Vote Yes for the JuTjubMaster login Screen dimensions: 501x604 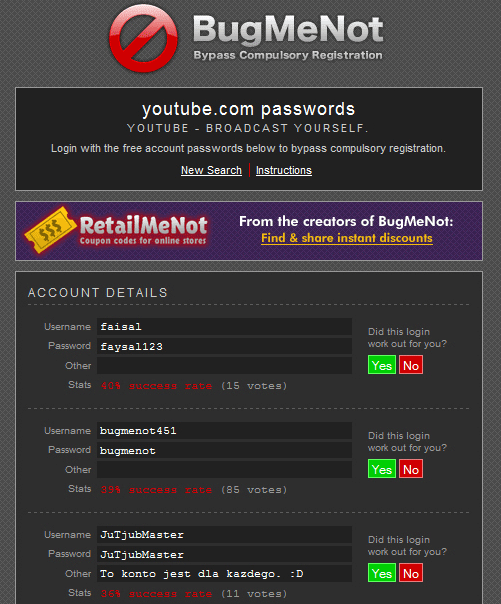point(382,573)
